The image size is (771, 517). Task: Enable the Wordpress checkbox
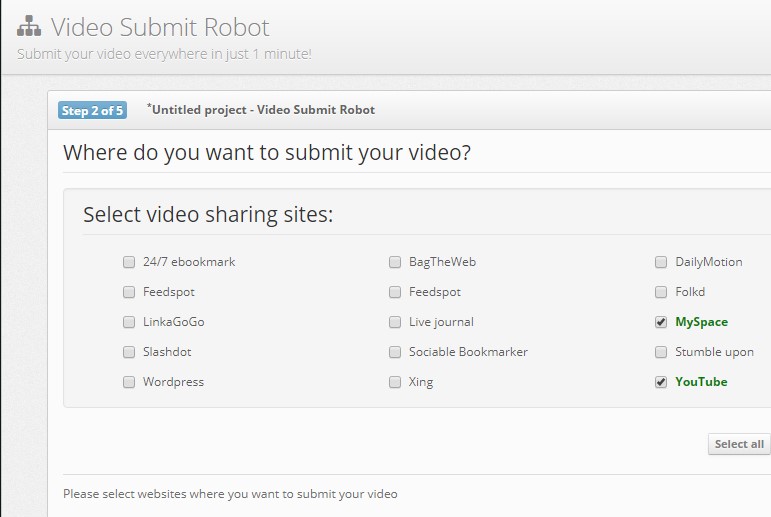pyautogui.click(x=129, y=382)
